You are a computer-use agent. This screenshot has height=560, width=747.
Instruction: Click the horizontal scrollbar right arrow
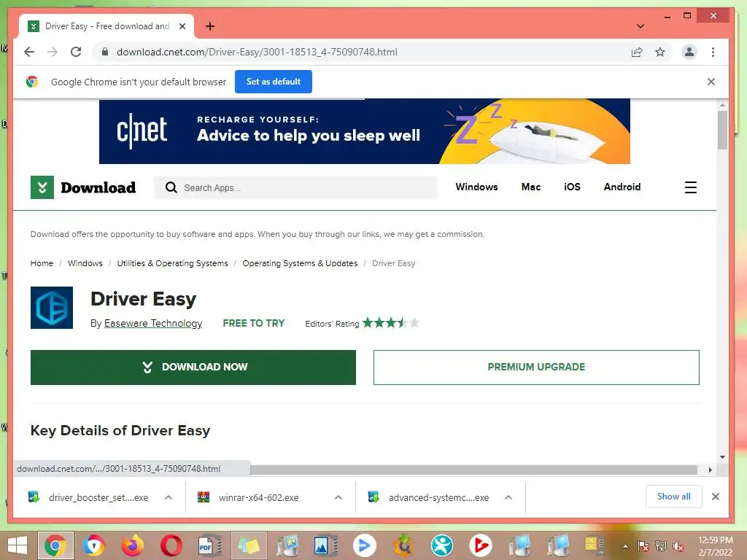[x=710, y=470]
